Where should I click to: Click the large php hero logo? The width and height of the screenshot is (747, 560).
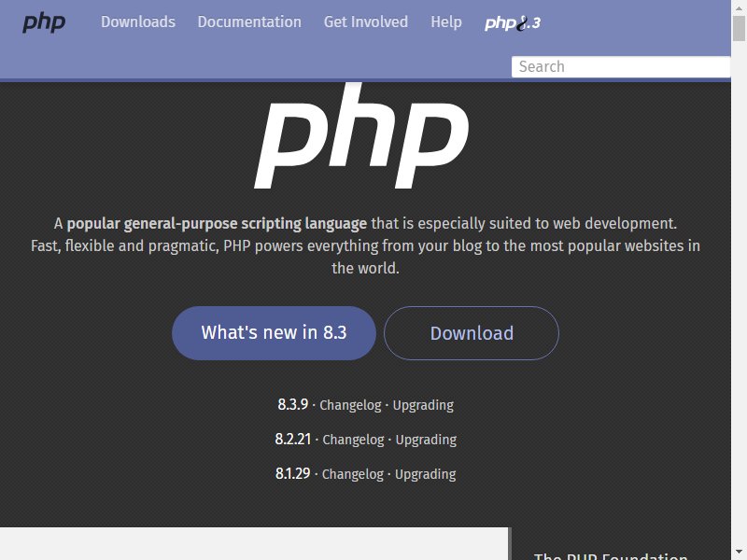362,136
